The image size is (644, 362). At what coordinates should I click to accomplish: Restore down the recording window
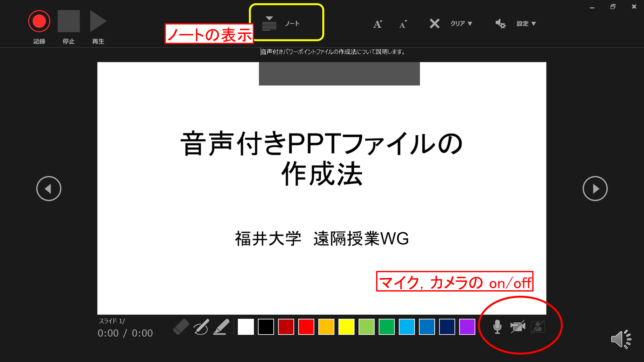point(613,7)
